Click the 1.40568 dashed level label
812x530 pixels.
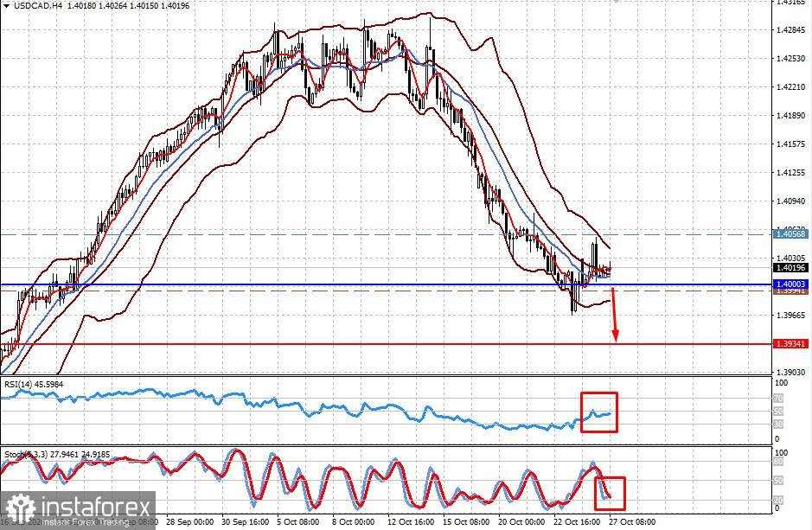tap(790, 234)
